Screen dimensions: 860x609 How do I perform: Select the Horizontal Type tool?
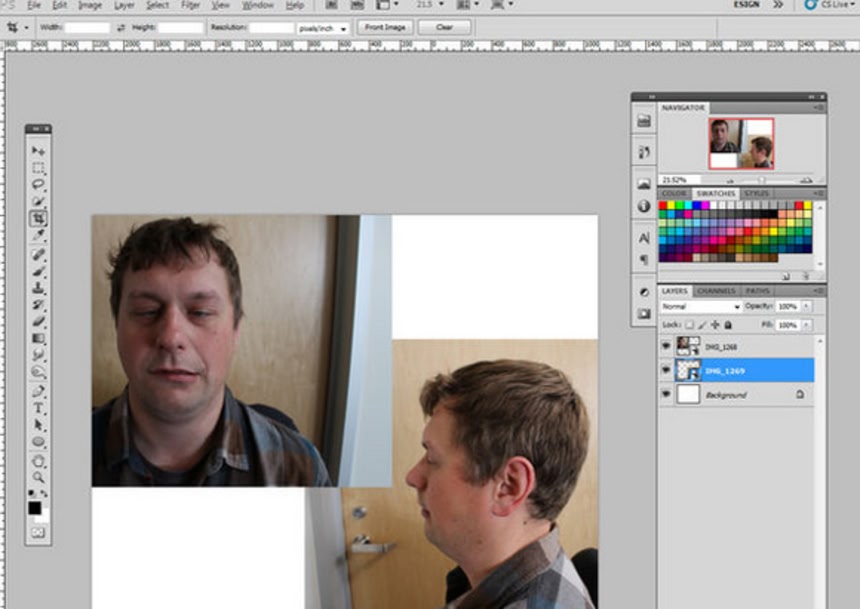click(38, 408)
